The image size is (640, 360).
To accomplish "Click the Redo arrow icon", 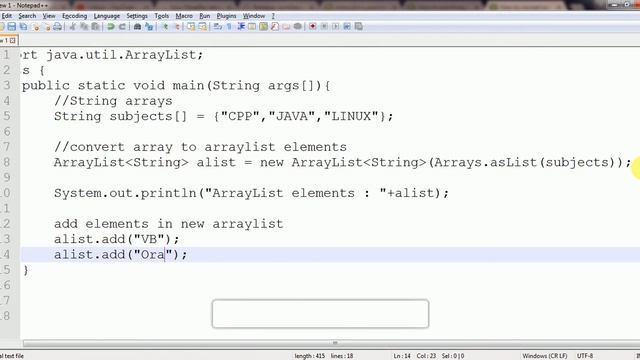I will [x=122, y=27].
